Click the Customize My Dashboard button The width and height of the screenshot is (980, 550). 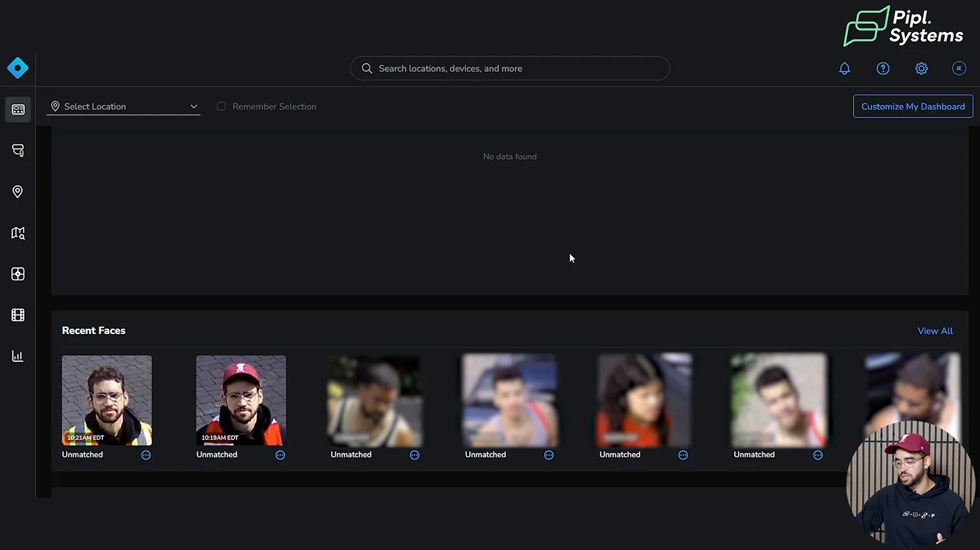click(x=913, y=106)
